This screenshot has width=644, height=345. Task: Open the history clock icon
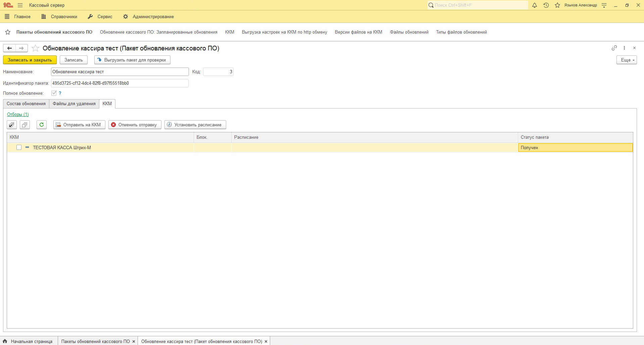tap(546, 5)
